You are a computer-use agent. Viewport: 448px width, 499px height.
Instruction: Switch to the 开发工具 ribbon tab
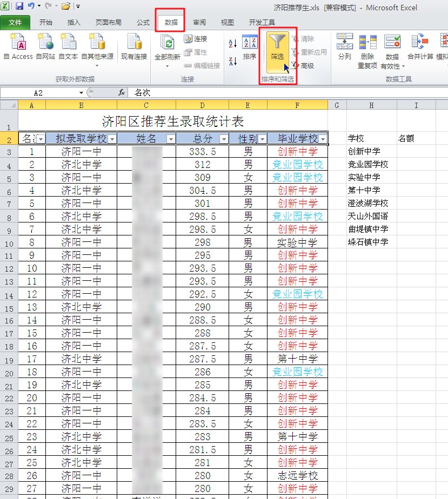click(x=262, y=22)
